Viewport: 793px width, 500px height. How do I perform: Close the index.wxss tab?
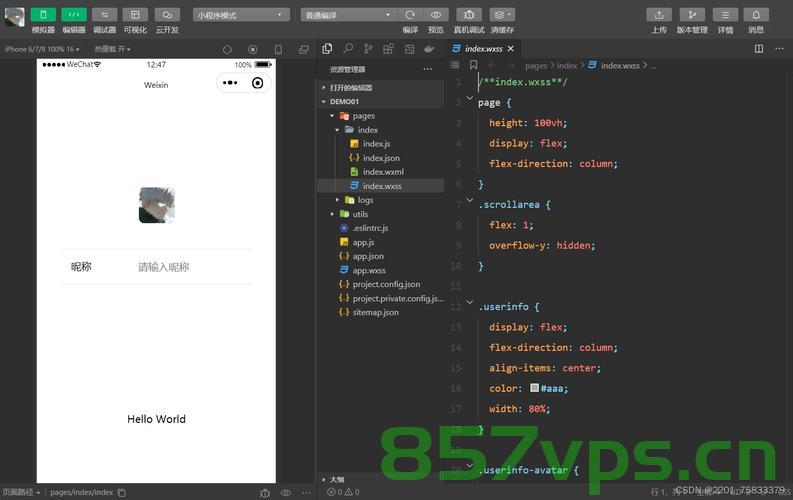[511, 49]
